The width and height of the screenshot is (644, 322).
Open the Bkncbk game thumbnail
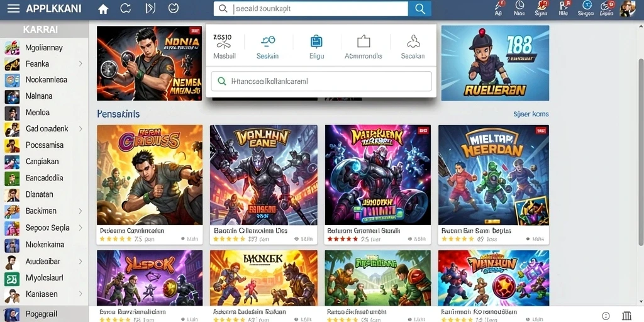click(x=264, y=277)
